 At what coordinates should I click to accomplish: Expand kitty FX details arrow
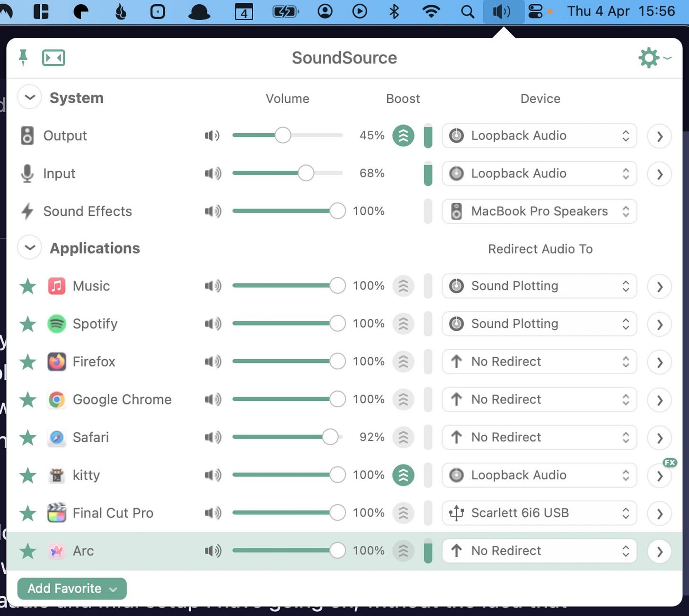pyautogui.click(x=660, y=476)
